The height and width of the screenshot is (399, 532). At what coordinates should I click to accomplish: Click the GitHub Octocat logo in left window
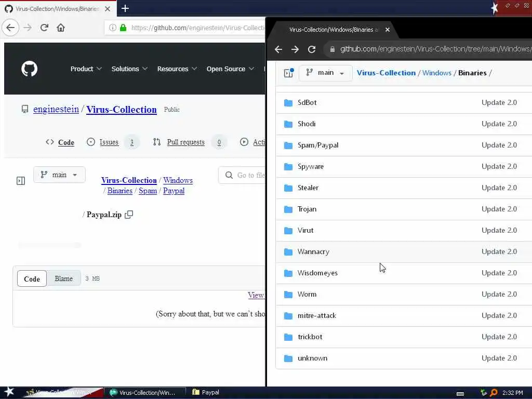[x=30, y=69]
